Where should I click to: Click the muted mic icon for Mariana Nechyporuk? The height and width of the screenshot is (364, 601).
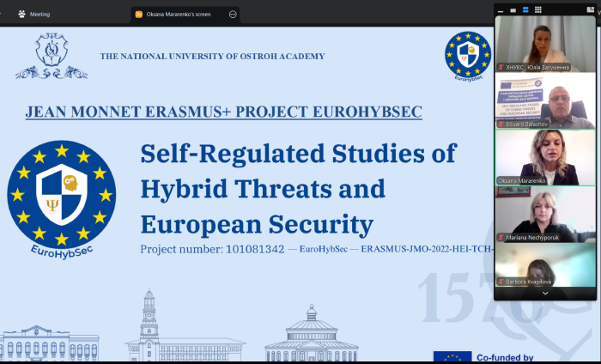(x=501, y=238)
